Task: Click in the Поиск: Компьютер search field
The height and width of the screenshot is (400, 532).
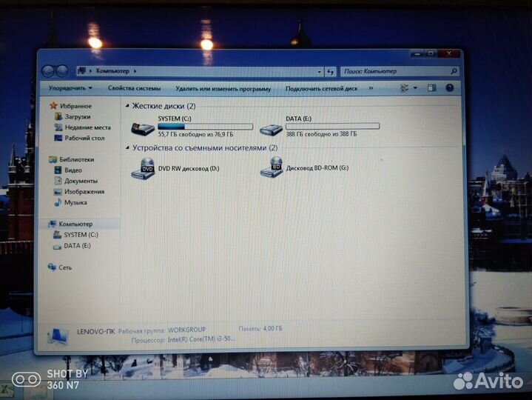Action: [x=396, y=71]
